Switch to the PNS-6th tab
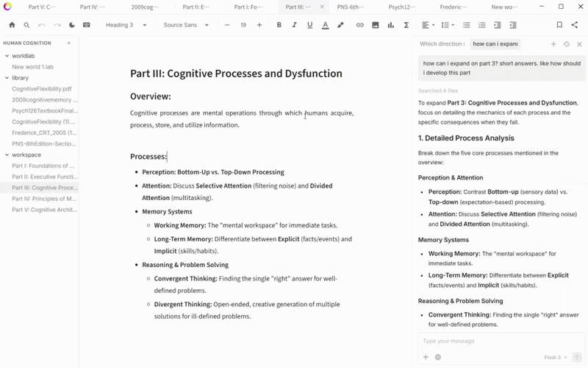 pyautogui.click(x=351, y=7)
